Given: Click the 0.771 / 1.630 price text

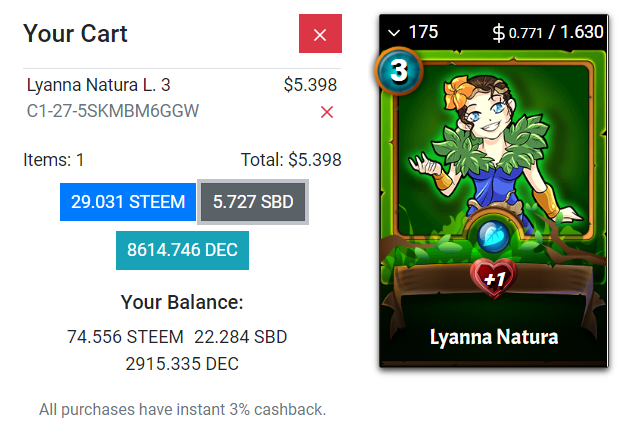Looking at the screenshot, I should point(556,32).
